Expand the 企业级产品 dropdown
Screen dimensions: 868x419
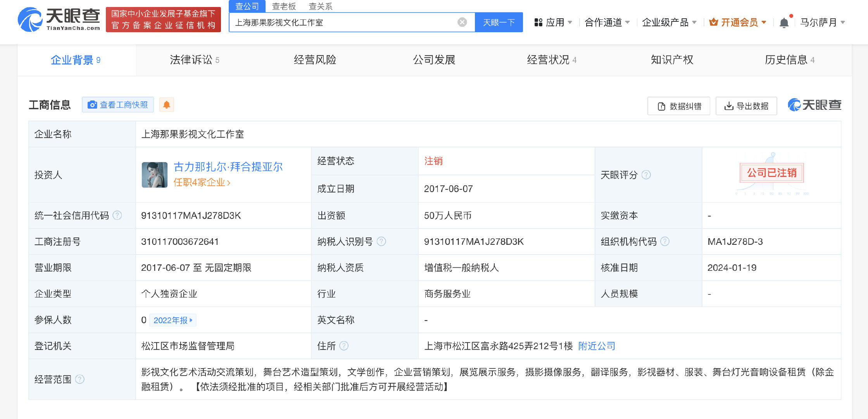point(669,23)
